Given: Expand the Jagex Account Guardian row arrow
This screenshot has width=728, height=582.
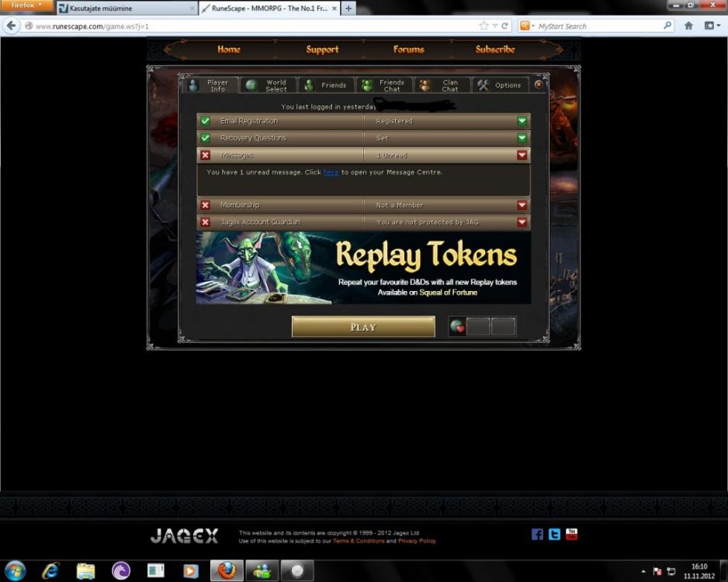Looking at the screenshot, I should click(x=522, y=222).
